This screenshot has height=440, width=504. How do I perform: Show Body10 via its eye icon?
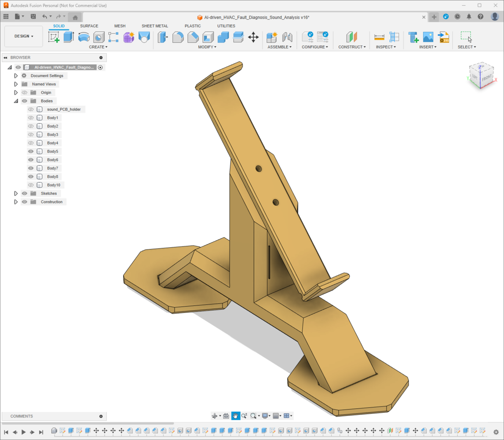31,185
